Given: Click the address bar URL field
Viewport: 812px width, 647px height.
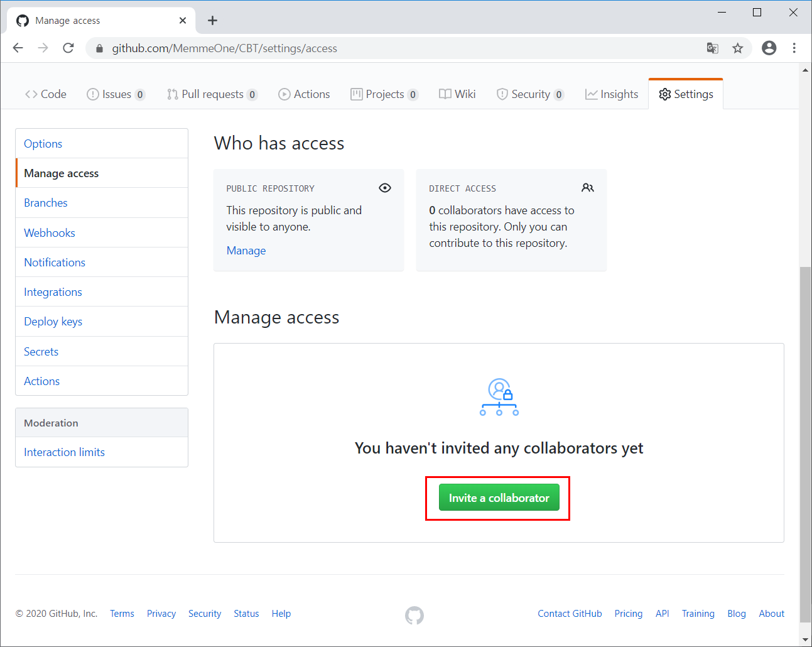Looking at the screenshot, I should (402, 48).
